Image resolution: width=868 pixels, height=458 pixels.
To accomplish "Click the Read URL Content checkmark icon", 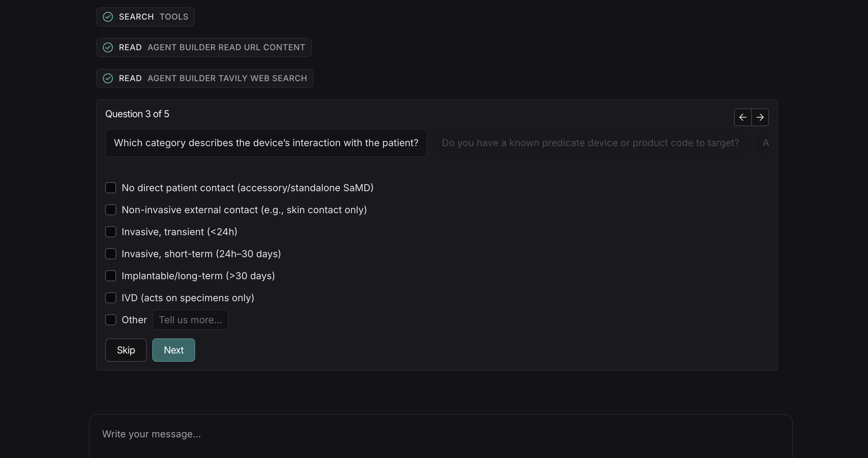I will (108, 47).
